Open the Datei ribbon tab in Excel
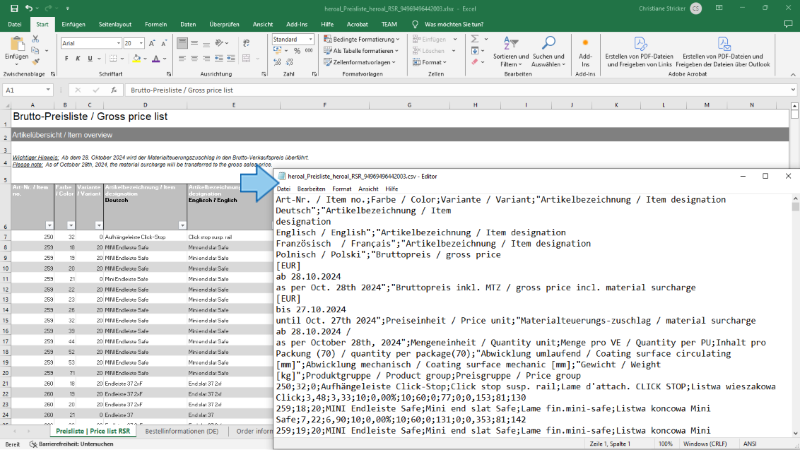Image resolution: width=800 pixels, height=450 pixels. (15, 24)
